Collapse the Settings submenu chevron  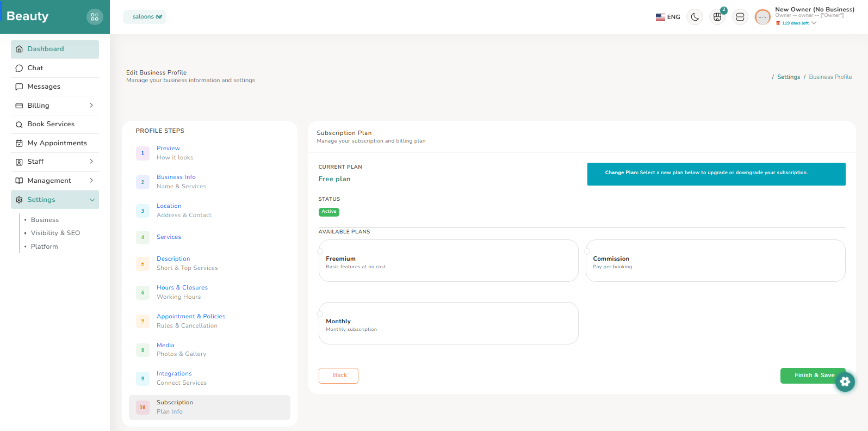pos(92,200)
